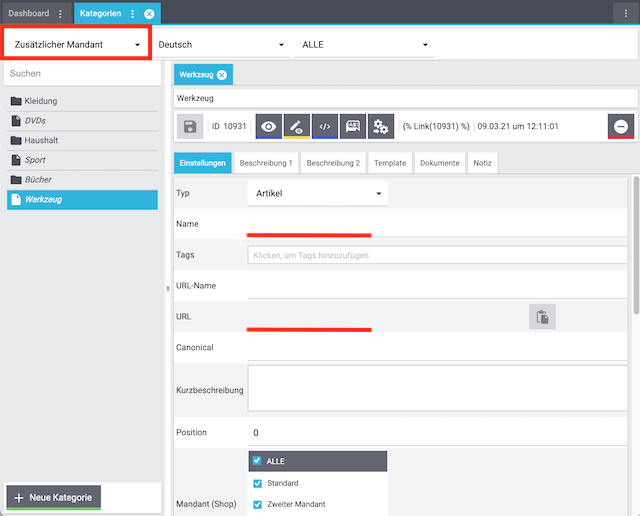Click the save disk icon
640x516 pixels.
(190, 126)
